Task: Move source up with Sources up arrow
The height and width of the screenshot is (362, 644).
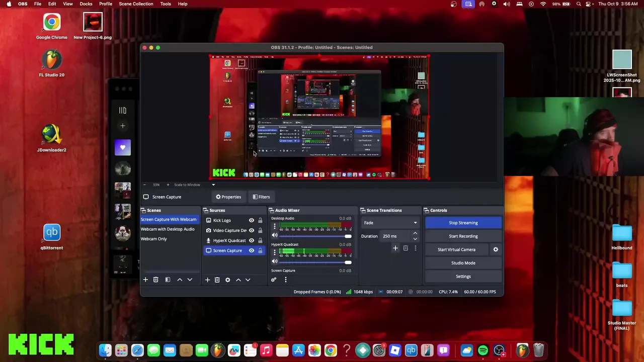Action: point(238,280)
